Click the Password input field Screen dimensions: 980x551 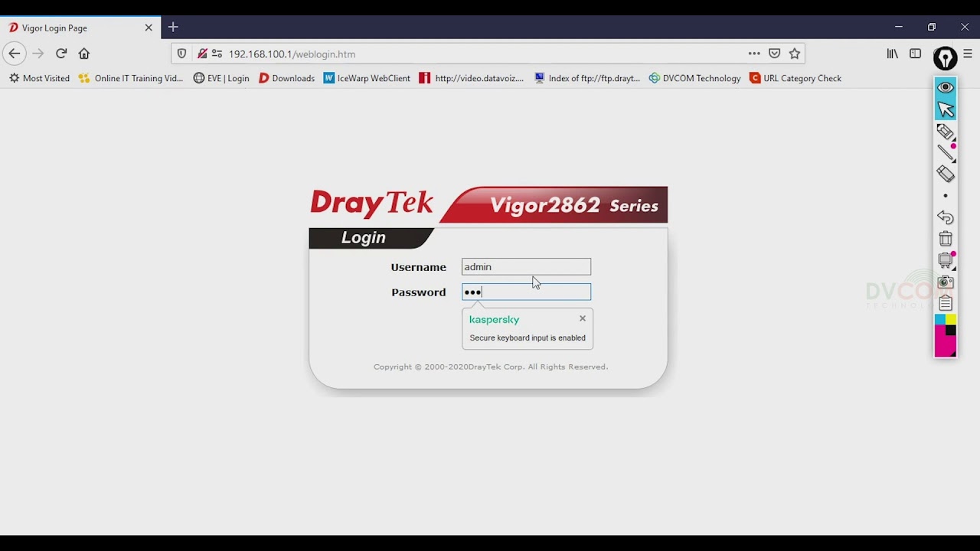tap(526, 292)
